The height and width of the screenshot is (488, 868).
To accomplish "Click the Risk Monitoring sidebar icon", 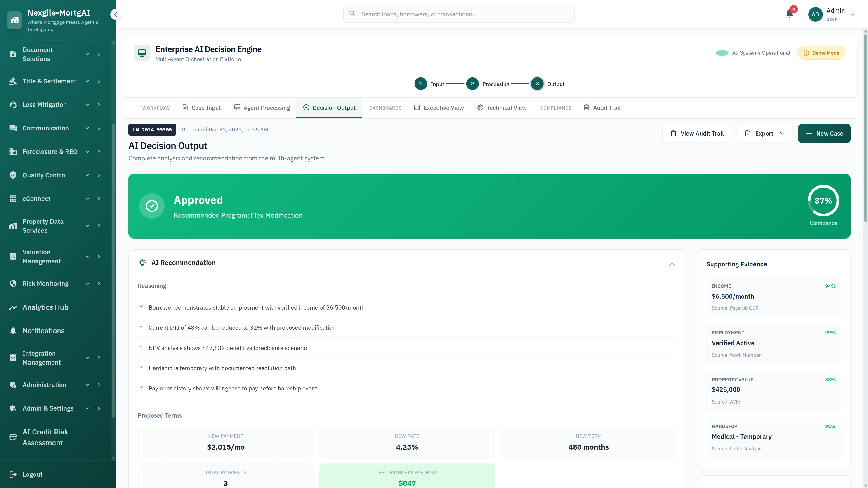I will 13,284.
